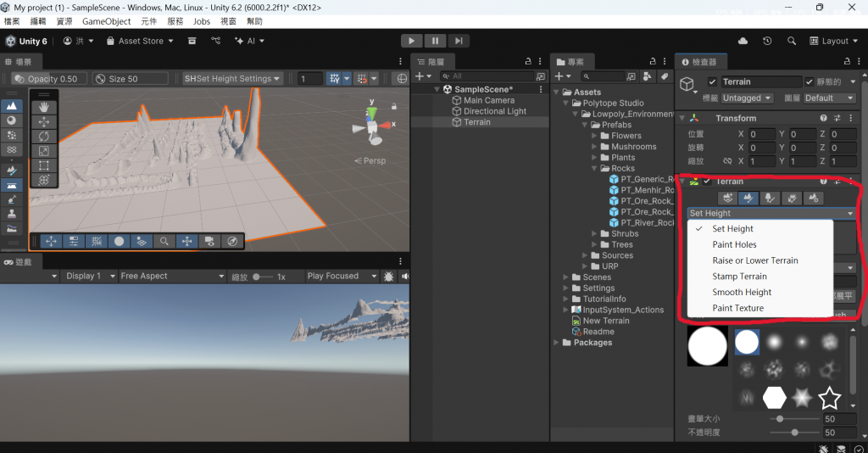Choose Stamp Terrain from the menu
868x453 pixels.
(760, 277)
